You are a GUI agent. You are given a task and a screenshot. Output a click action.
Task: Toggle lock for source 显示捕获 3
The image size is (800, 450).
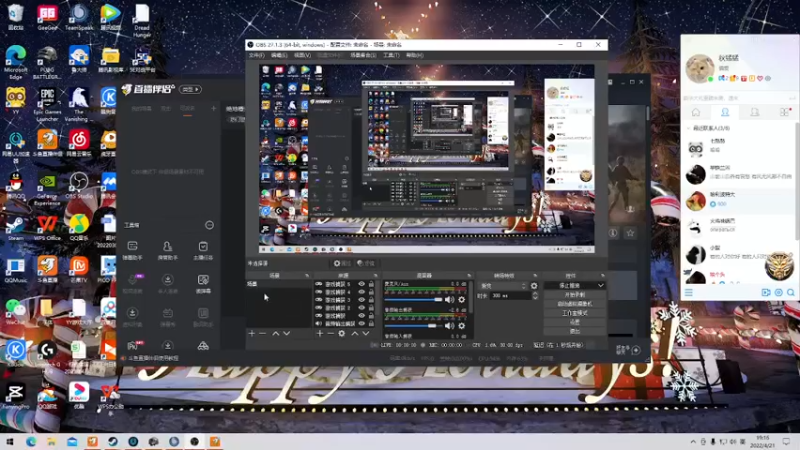[371, 300]
